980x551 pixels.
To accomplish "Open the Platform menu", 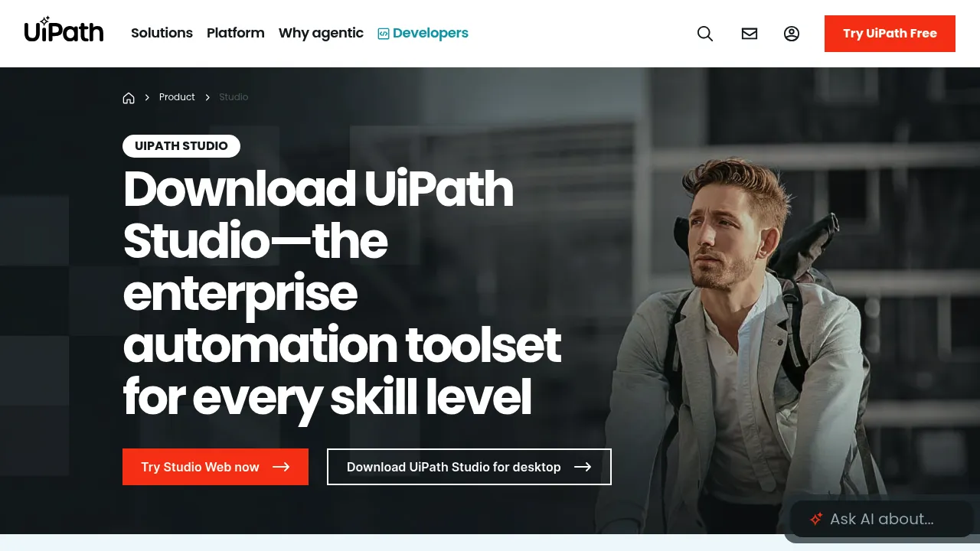I will coord(236,33).
